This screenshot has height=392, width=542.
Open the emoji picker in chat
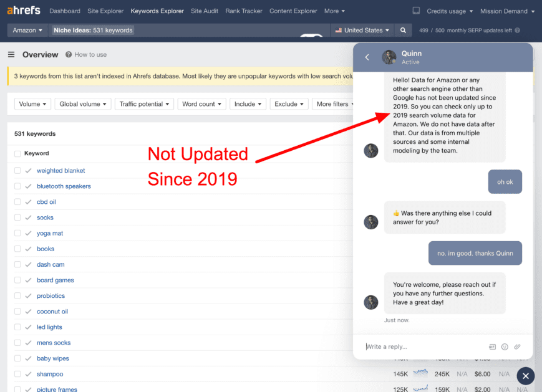click(x=505, y=347)
